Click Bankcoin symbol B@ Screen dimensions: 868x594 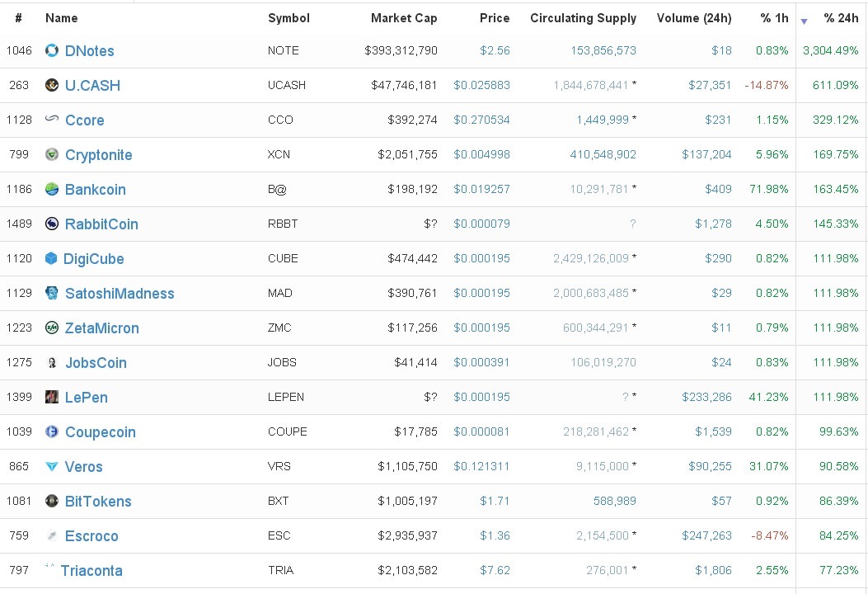(x=277, y=189)
